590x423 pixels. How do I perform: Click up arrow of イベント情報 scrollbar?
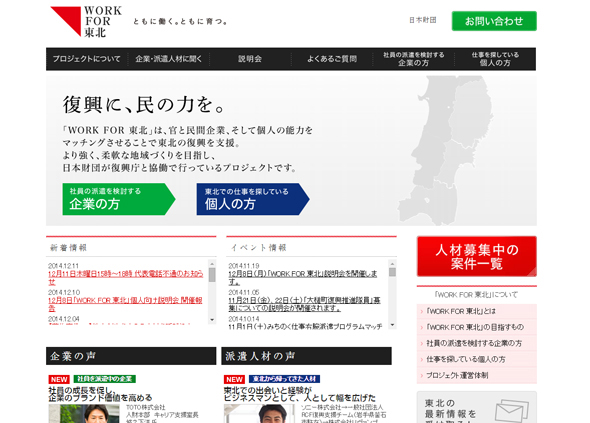392,263
